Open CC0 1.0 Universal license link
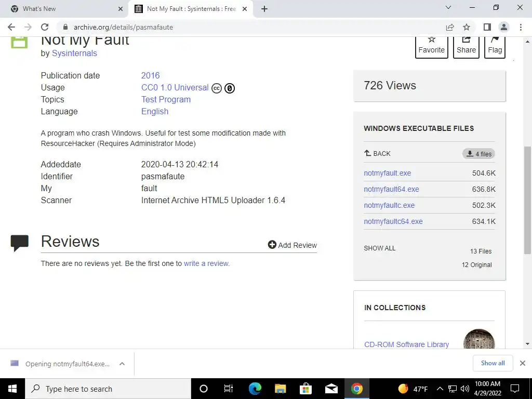This screenshot has width=532, height=399. pyautogui.click(x=175, y=87)
